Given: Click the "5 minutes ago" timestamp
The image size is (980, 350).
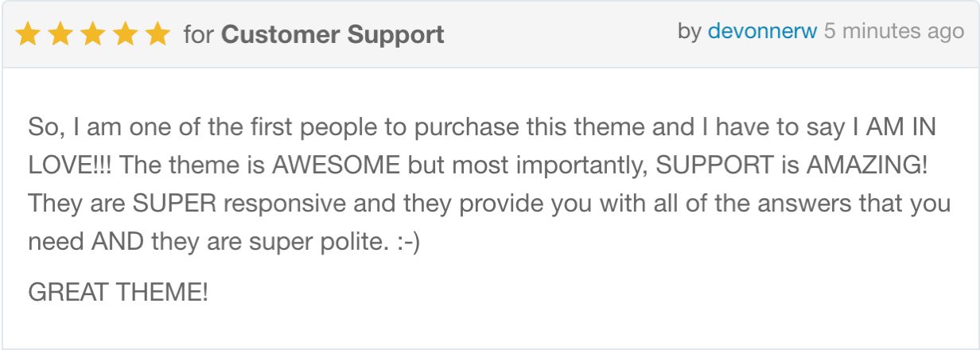Looking at the screenshot, I should (x=894, y=32).
